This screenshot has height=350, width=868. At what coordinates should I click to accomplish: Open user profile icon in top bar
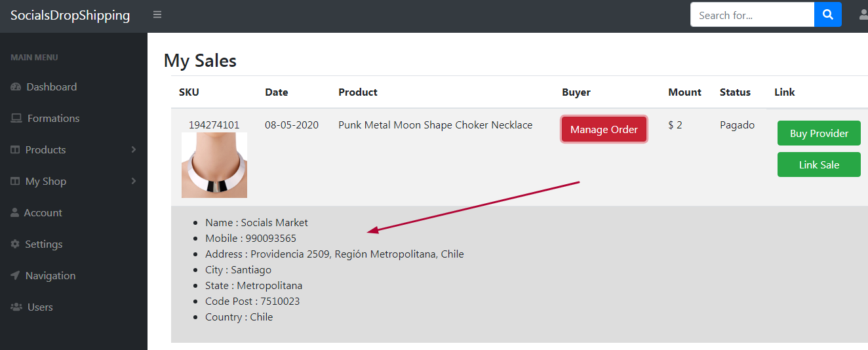(x=863, y=14)
